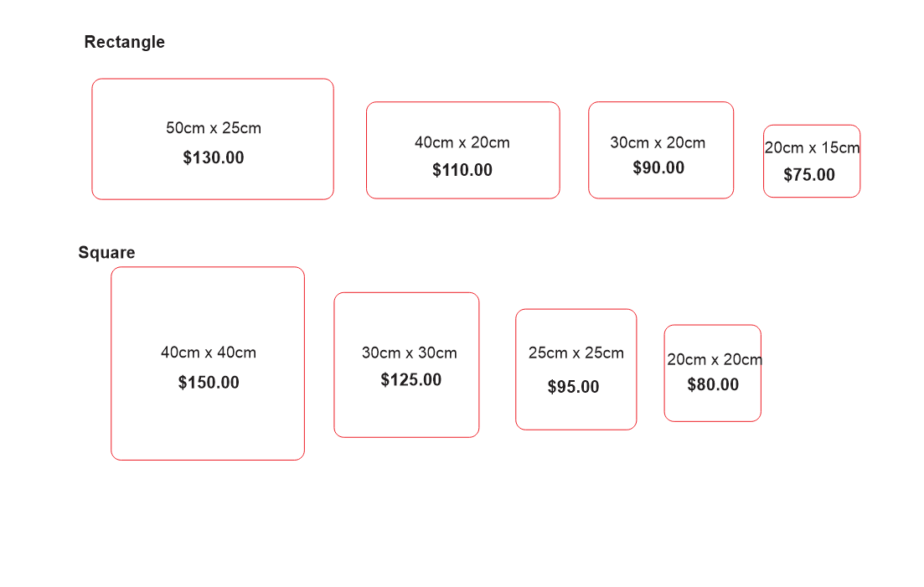This screenshot has width=924, height=587.
Task: Select the $90.00 price label
Action: tap(658, 167)
